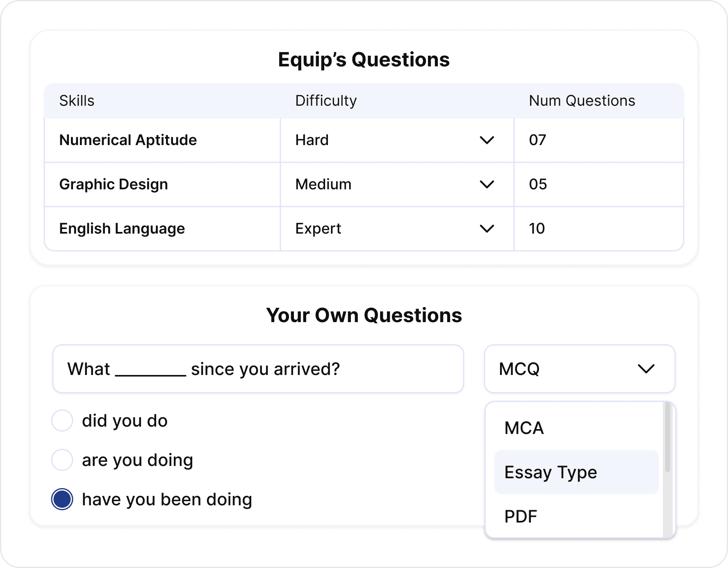
Task: Click the Difficulty column header
Action: tap(326, 100)
